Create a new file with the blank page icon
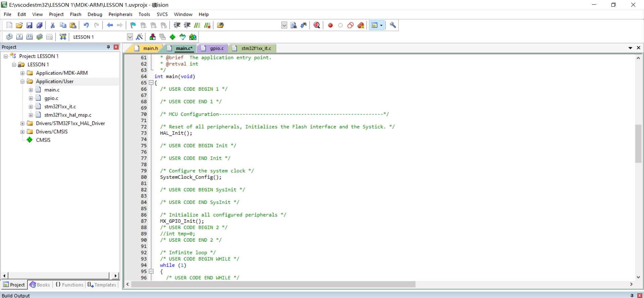Screen dimensions: 644x298 click(x=9, y=25)
